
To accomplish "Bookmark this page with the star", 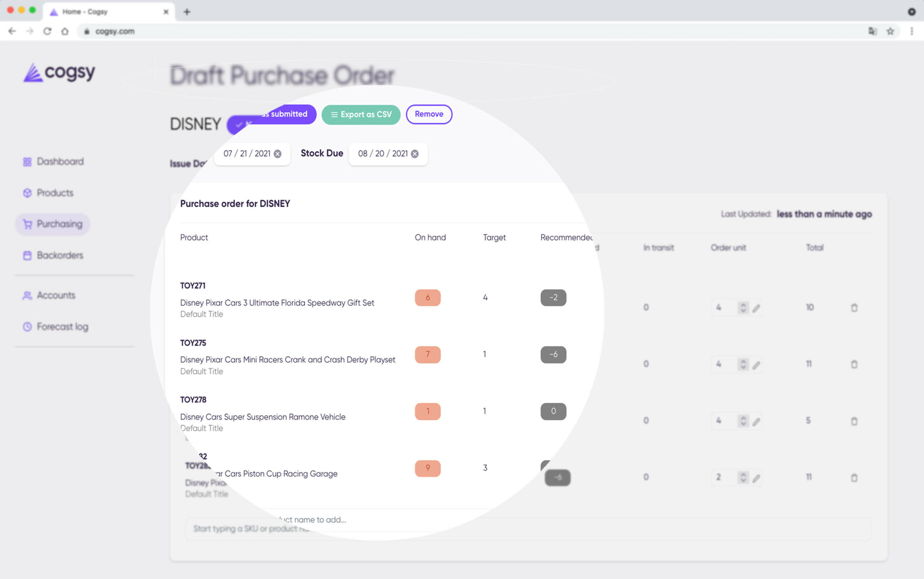I will (x=890, y=31).
